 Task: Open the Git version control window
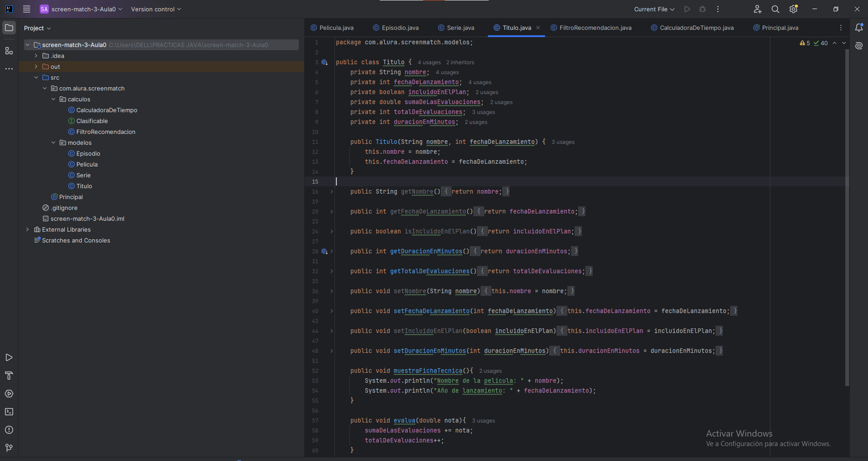coord(9,448)
